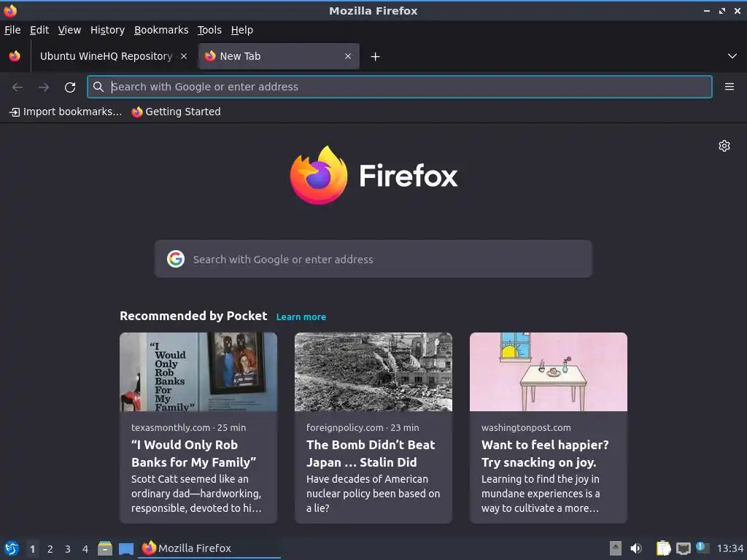Open the update notification tray icon

click(703, 548)
